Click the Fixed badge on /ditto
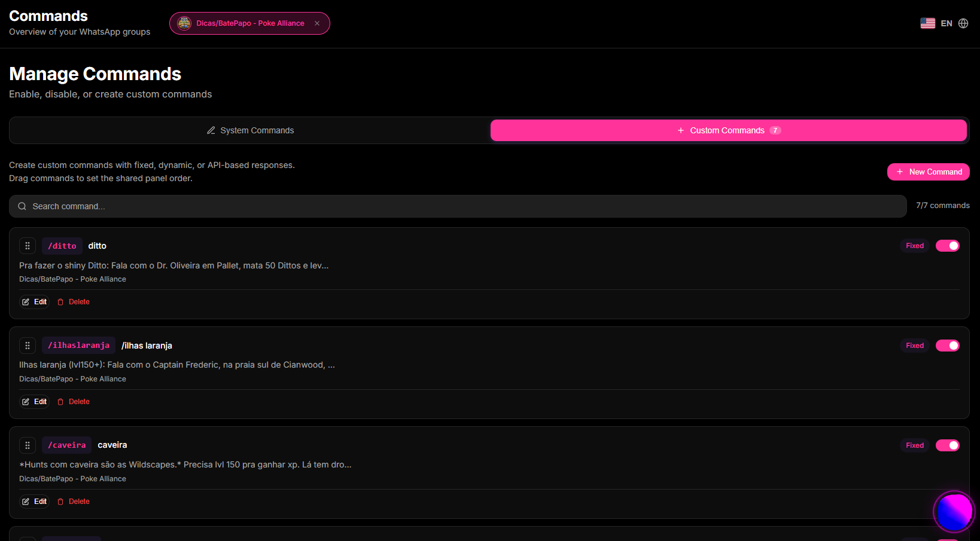Screen dimensions: 980x541 915,246
